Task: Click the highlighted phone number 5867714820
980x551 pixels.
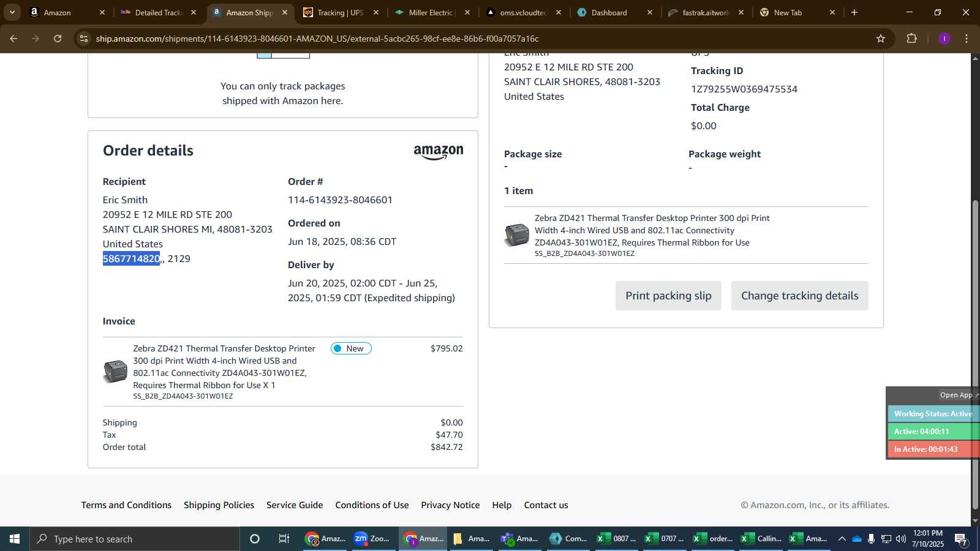Action: click(x=131, y=258)
